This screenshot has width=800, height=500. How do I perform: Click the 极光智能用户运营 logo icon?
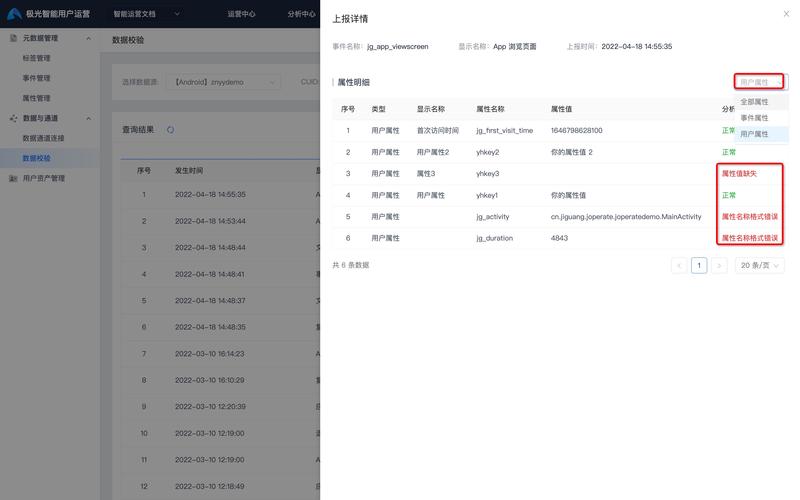pyautogui.click(x=14, y=14)
